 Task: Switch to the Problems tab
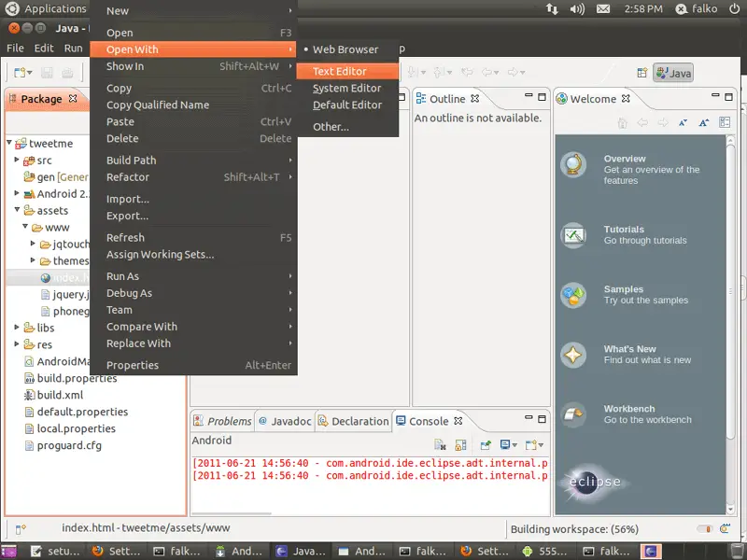point(222,422)
